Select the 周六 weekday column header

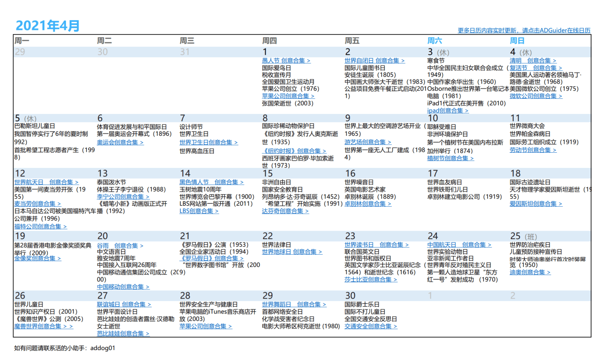tap(434, 41)
